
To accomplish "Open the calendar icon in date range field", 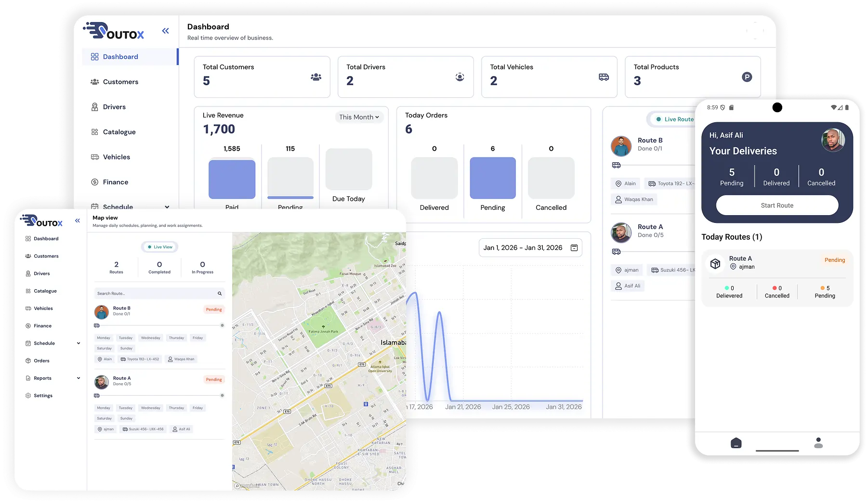I will 574,248.
